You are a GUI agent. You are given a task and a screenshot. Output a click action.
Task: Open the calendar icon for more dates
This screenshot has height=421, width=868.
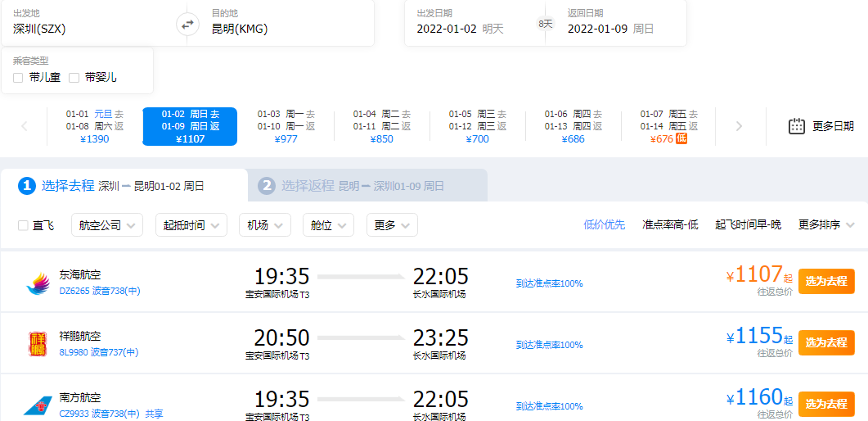coord(796,126)
